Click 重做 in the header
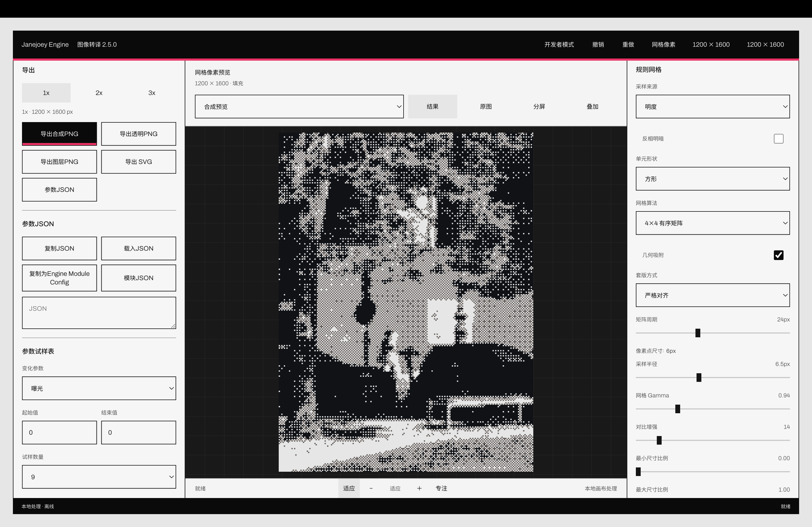The image size is (812, 527). 628,44
